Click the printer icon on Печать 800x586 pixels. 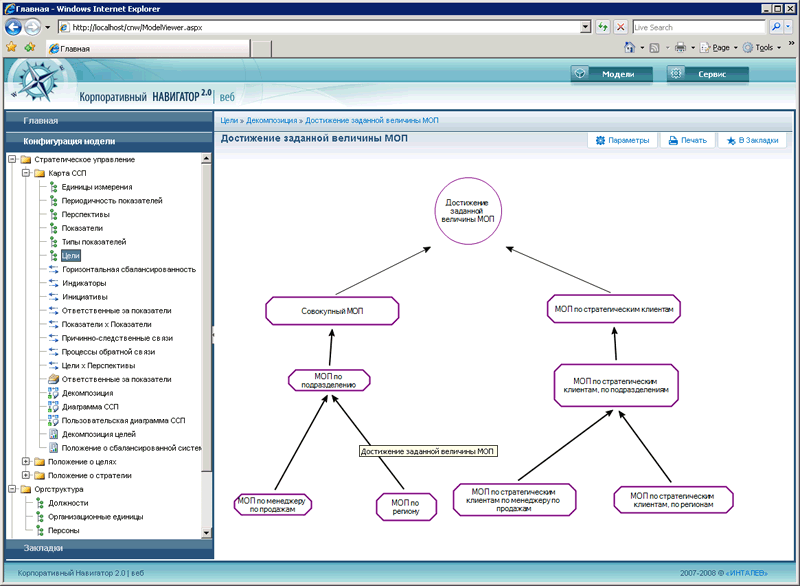[x=673, y=140]
